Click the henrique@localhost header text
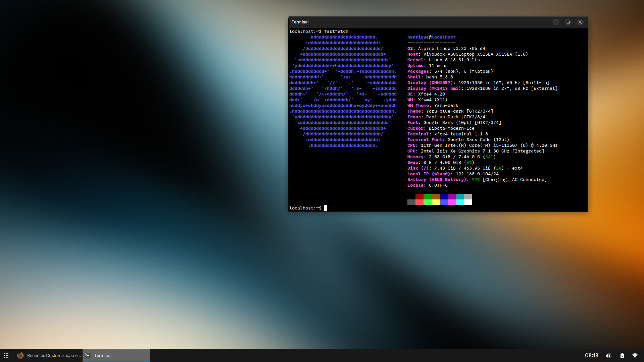Screen dimensions: 644x362 431,37
